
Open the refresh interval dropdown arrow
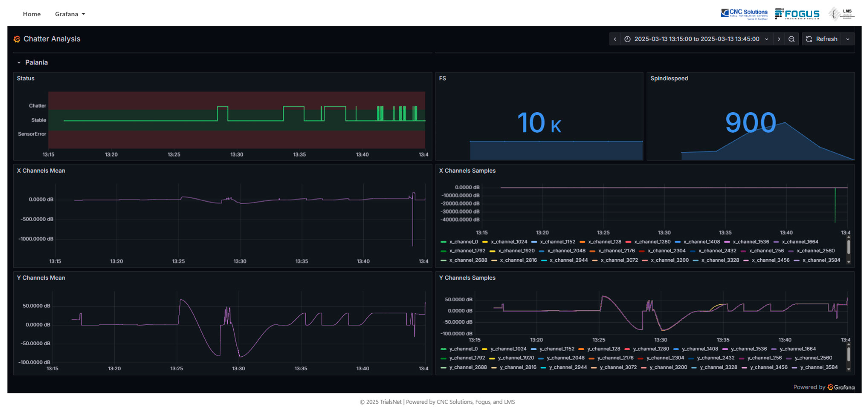848,39
